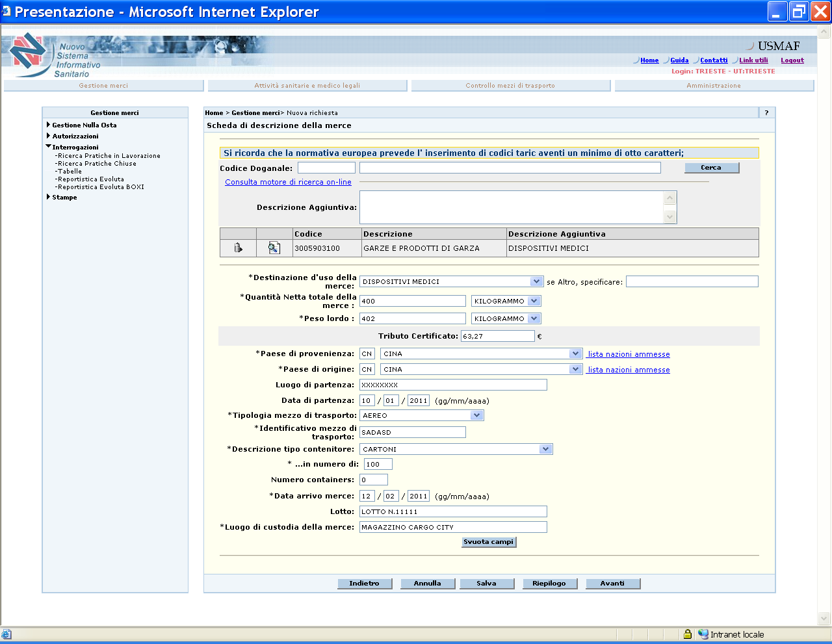This screenshot has width=832, height=644.
Task: Select Ricerca Pratiche in Lavorazione
Action: [108, 156]
